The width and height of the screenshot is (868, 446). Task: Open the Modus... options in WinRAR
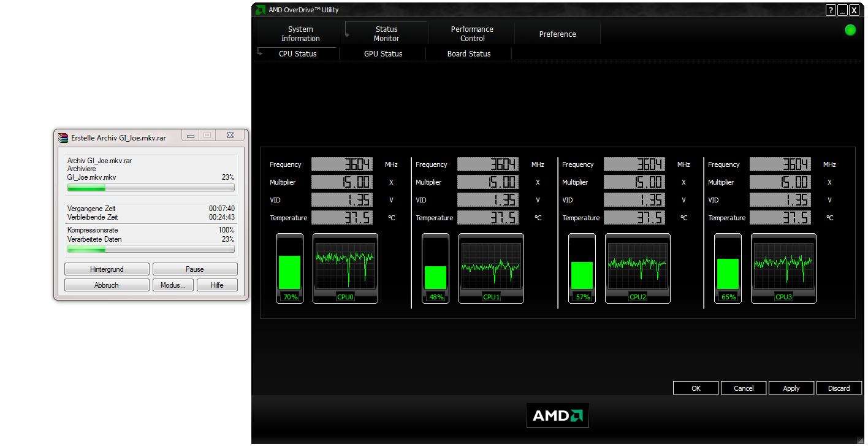(173, 285)
